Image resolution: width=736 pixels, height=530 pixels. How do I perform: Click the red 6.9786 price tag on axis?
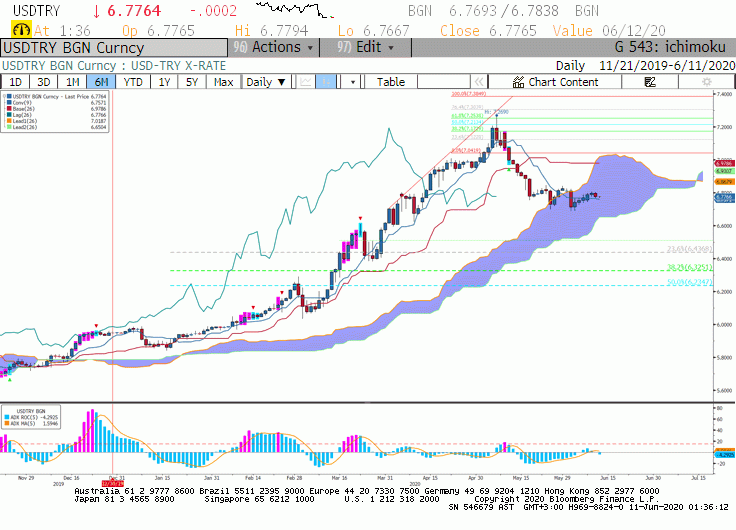724,163
